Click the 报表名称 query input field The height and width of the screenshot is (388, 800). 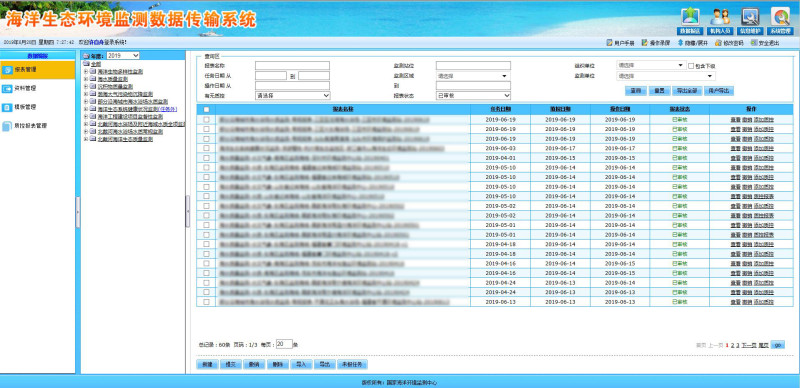coord(292,65)
